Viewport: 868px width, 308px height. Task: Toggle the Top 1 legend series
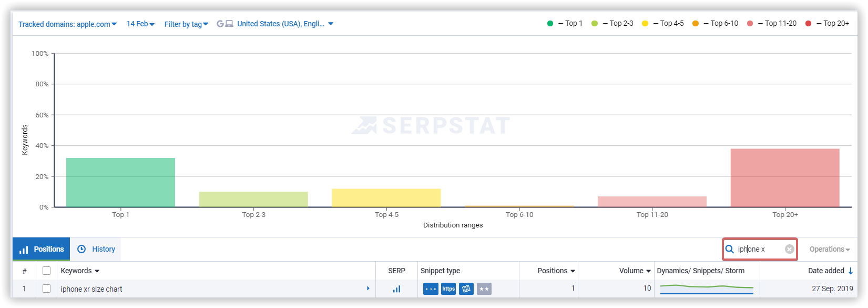pos(565,23)
